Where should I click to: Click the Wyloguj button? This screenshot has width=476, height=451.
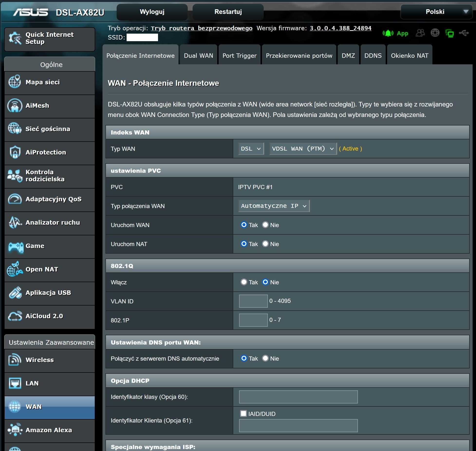click(152, 12)
